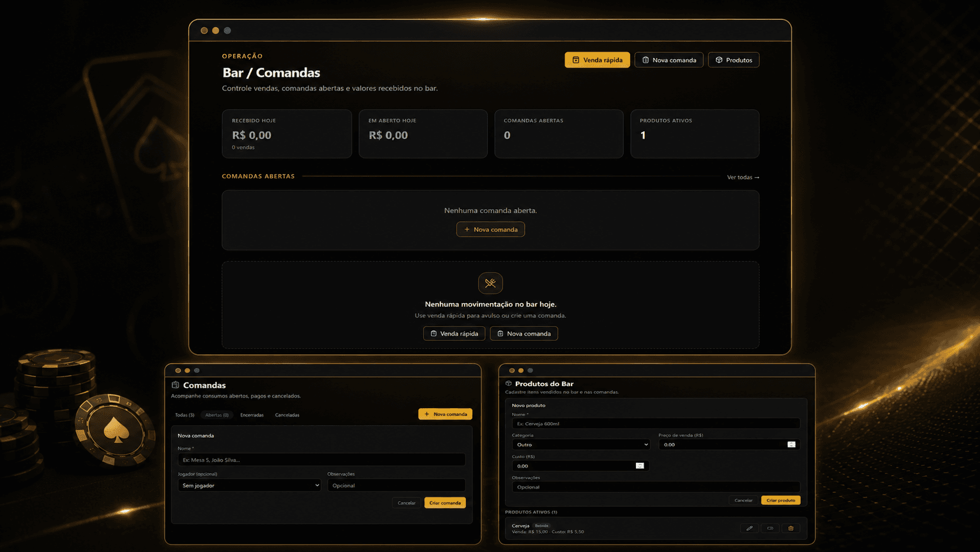The image size is (980, 552).
Task: Click the Cerveja product name
Action: [520, 526]
